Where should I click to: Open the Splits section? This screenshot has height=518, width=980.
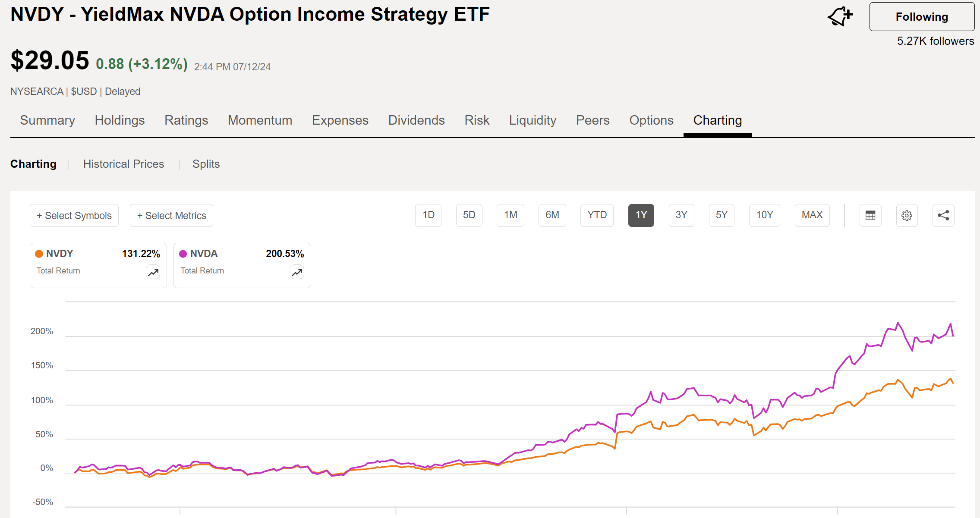(206, 164)
